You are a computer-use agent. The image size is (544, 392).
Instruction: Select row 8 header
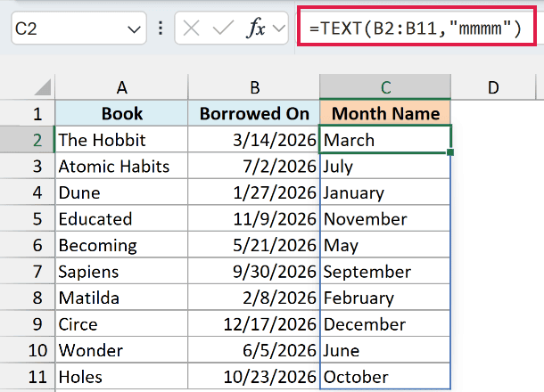point(28,298)
